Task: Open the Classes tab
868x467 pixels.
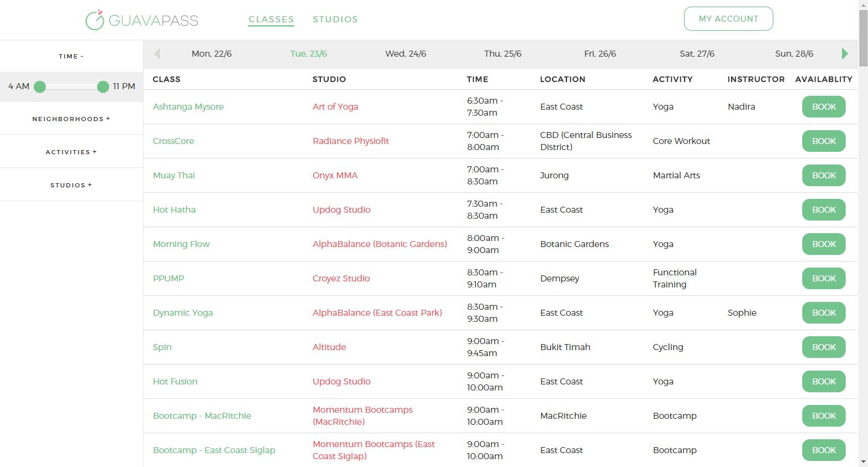Action: pos(271,19)
